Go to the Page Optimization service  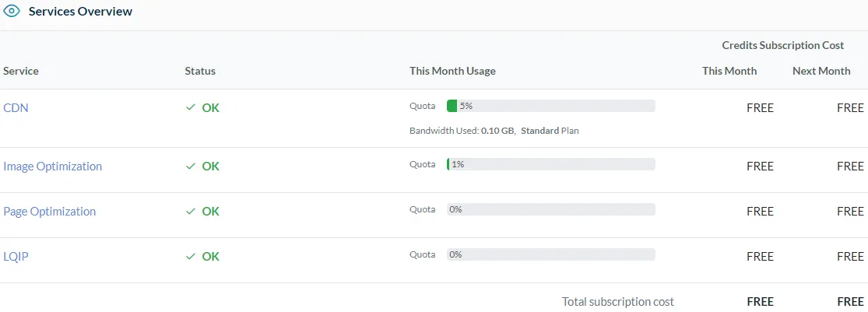pyautogui.click(x=50, y=212)
